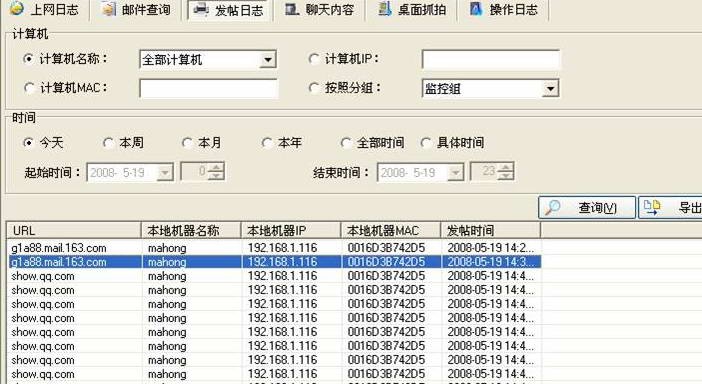Choose the 今天 time option
Image resolution: width=702 pixels, height=384 pixels.
(x=28, y=143)
